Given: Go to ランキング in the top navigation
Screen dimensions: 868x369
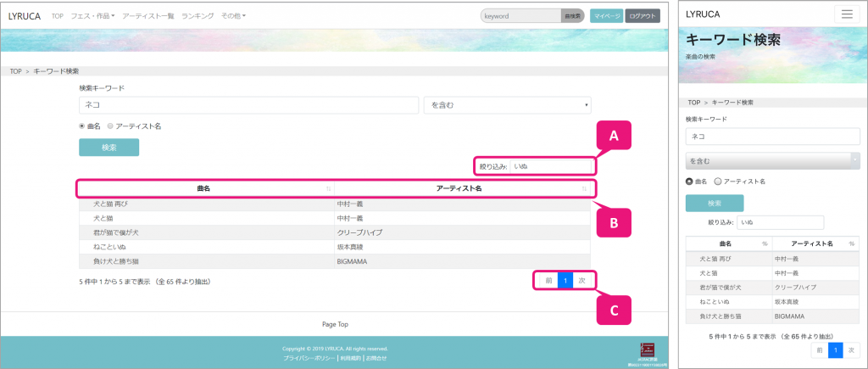Looking at the screenshot, I should pos(198,16).
